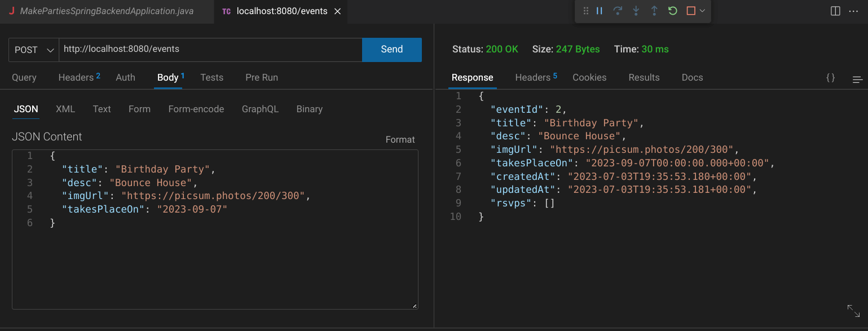This screenshot has height=331, width=868.
Task: Open the response options menu icon
Action: pyautogui.click(x=858, y=80)
